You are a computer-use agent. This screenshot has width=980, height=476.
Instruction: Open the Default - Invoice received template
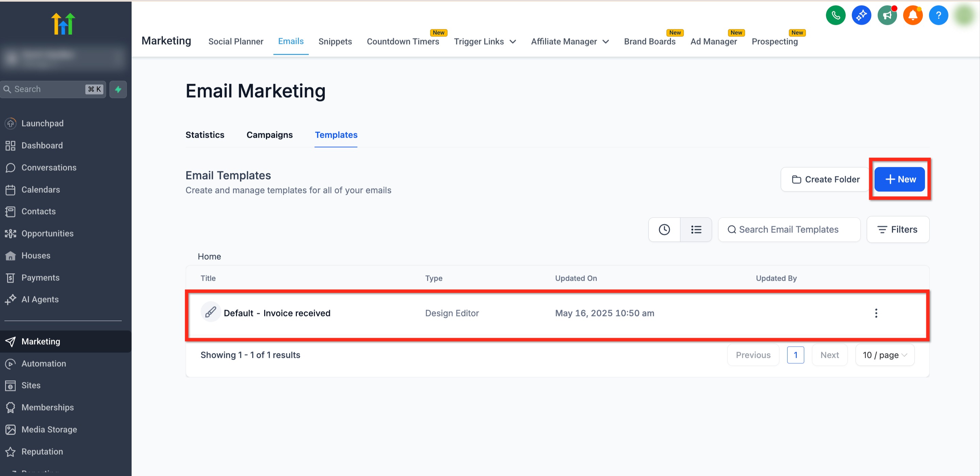click(276, 313)
